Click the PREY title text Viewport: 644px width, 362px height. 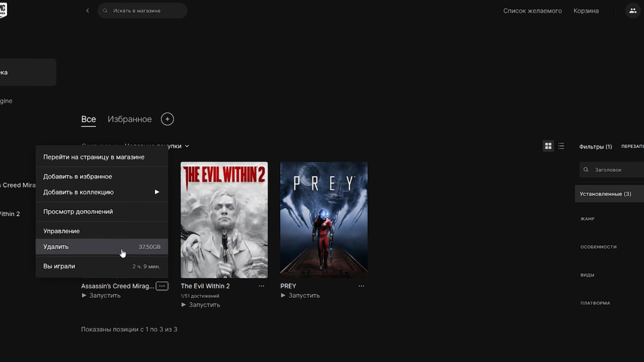click(x=288, y=286)
